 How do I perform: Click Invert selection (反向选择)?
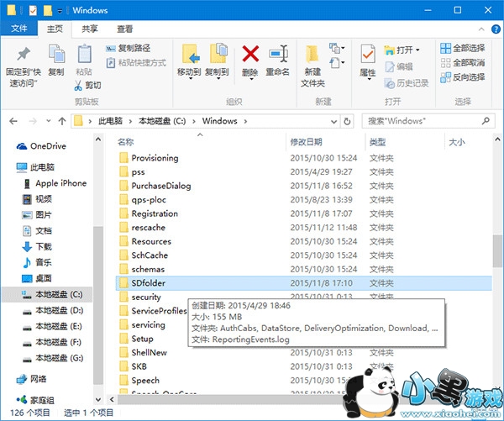[463, 76]
